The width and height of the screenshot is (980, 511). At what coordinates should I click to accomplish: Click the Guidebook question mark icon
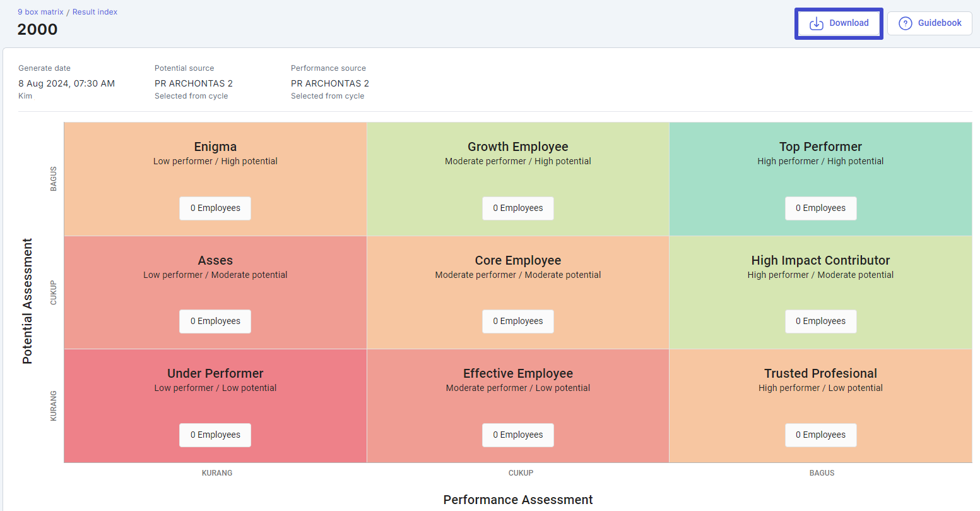(x=906, y=23)
